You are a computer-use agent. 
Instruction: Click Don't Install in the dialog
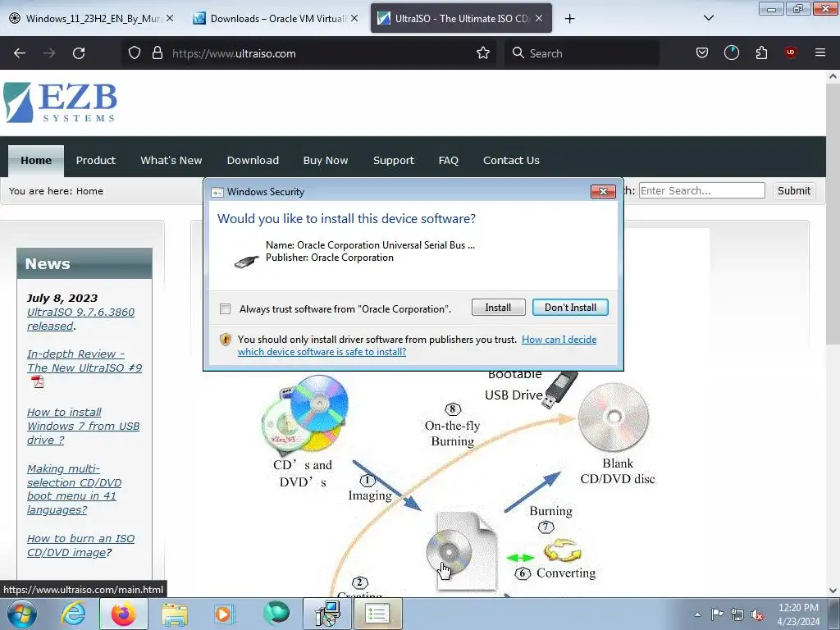570,308
